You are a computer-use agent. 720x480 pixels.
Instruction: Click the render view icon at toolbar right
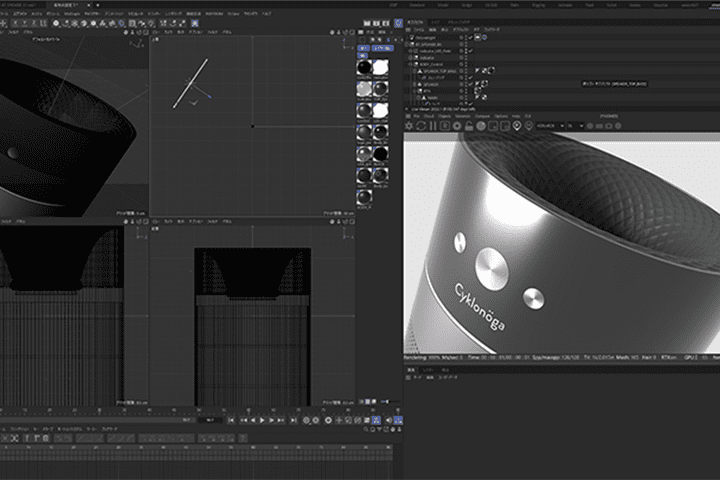click(x=367, y=23)
